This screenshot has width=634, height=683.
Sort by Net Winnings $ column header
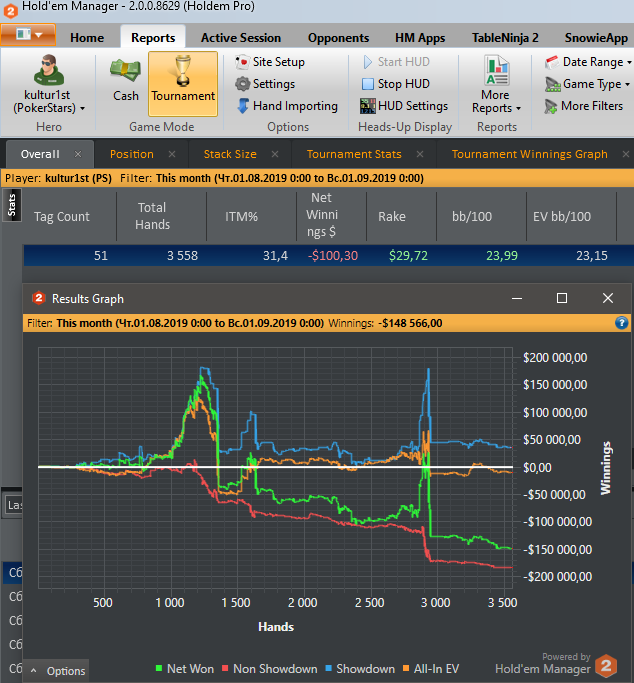click(322, 215)
